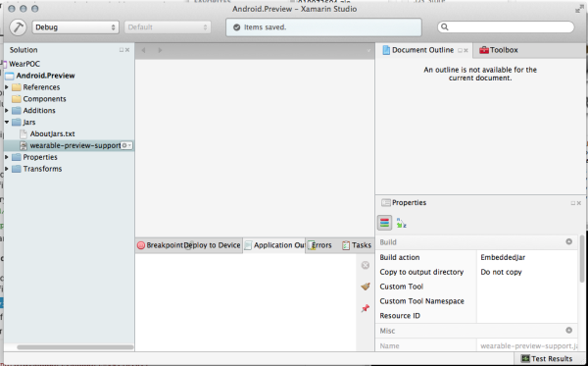Clear the application output with broom icon
Image resolution: width=588 pixels, height=366 pixels.
[x=366, y=287]
